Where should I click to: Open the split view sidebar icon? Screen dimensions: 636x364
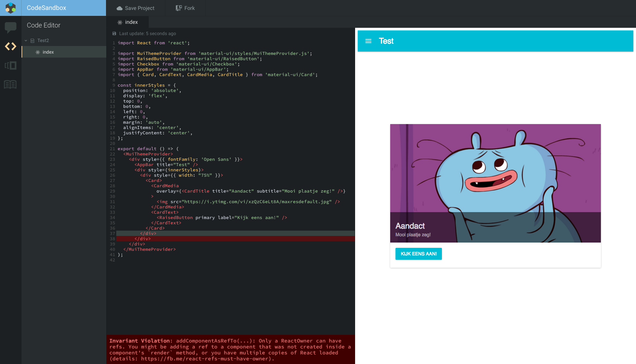point(11,66)
